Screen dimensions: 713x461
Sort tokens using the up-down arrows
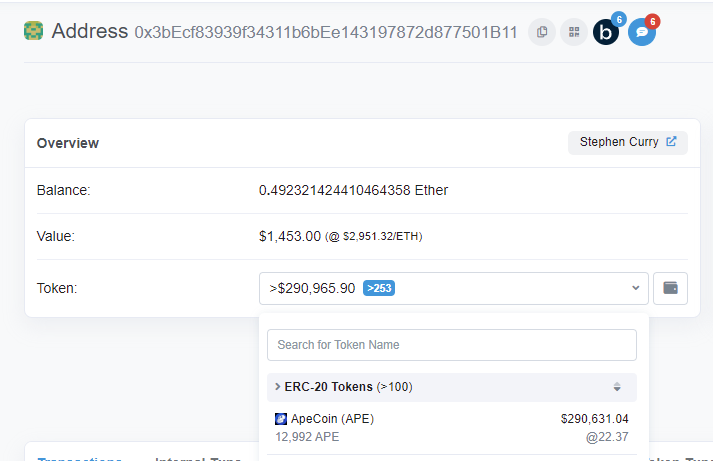pos(617,387)
